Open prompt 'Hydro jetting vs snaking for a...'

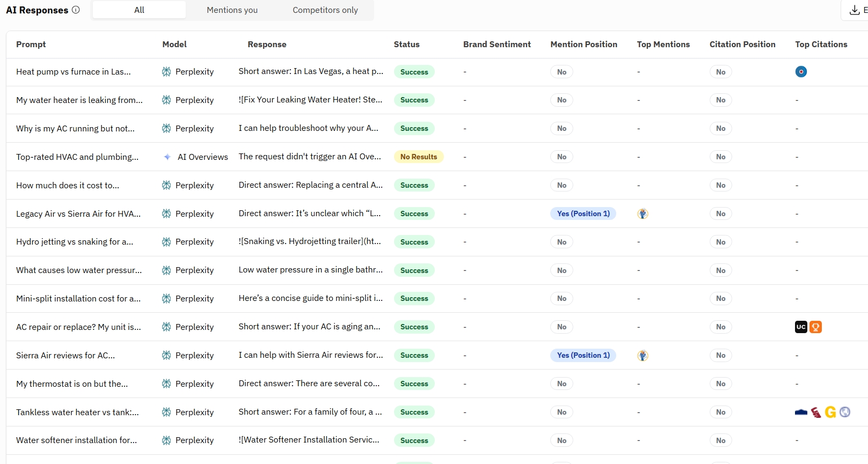point(75,242)
